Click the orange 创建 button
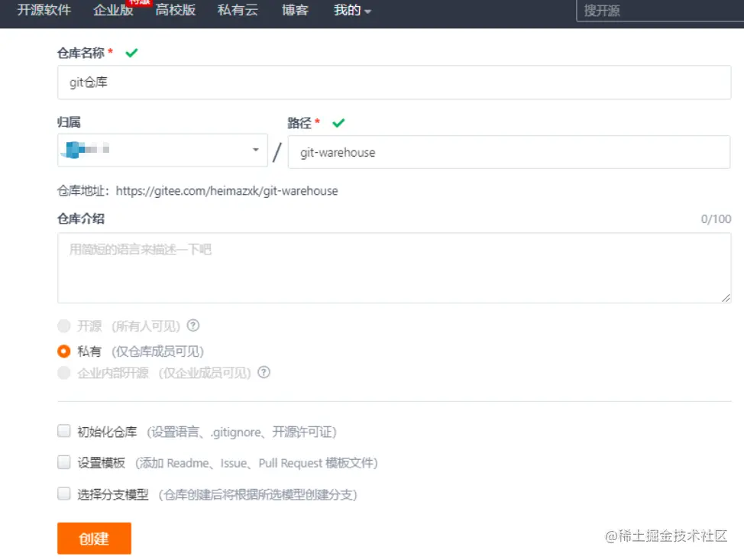Image resolution: width=744 pixels, height=560 pixels. pos(94,538)
